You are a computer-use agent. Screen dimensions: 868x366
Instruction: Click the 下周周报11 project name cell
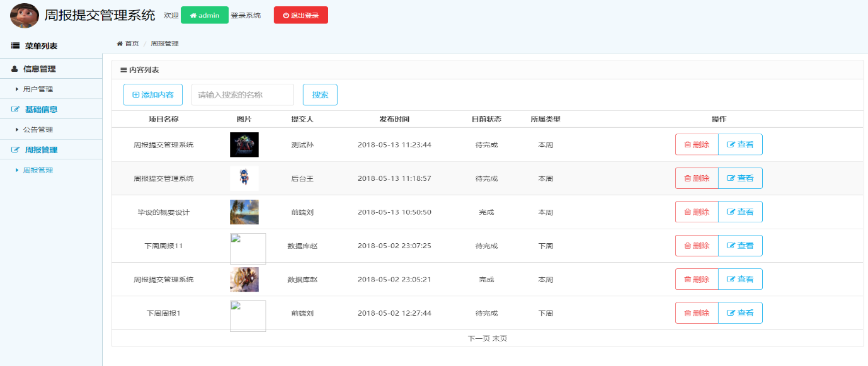(x=164, y=246)
